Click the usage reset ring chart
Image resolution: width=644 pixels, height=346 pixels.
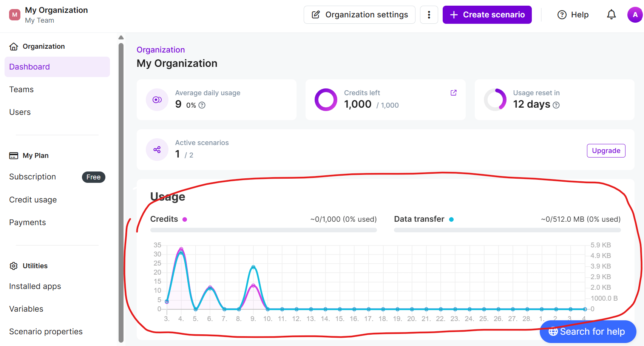495,100
